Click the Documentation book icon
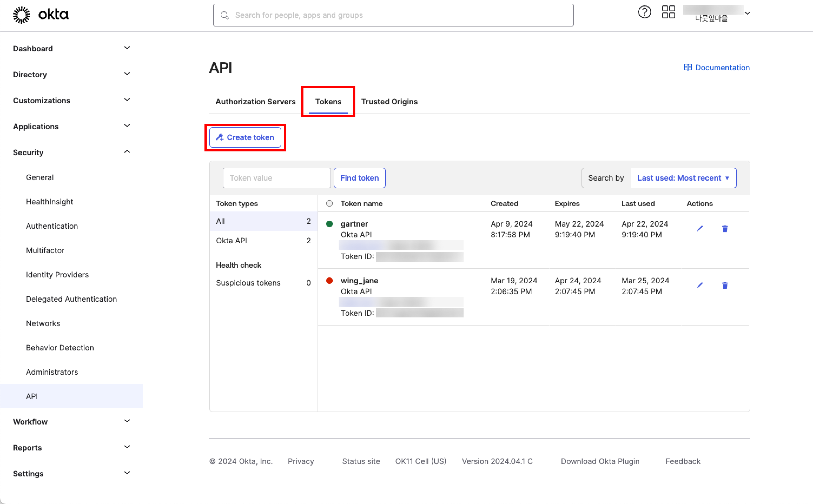The image size is (813, 504). (x=688, y=67)
